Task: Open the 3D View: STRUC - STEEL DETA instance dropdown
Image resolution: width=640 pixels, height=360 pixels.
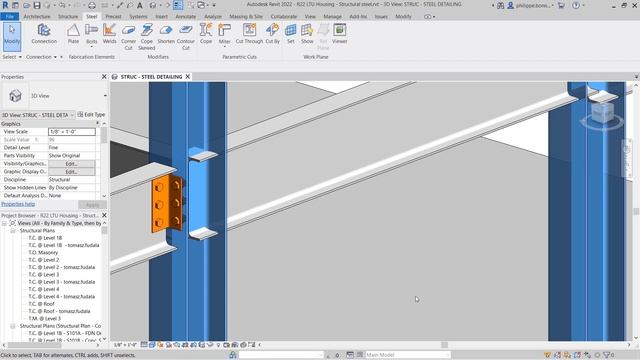Action: [72, 115]
